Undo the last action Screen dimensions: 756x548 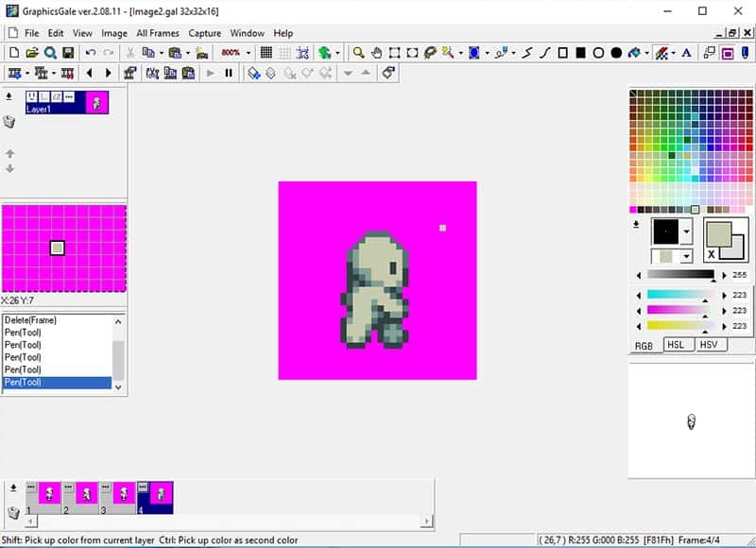[x=91, y=53]
